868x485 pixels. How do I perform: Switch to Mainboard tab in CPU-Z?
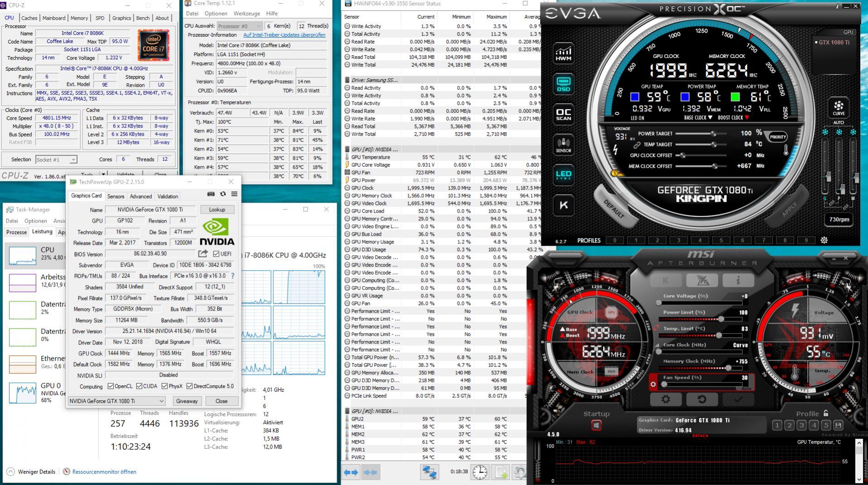(54, 18)
